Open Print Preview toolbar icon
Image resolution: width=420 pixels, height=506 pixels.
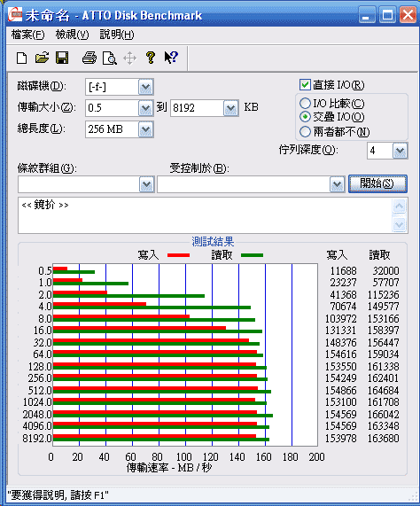[x=109, y=58]
